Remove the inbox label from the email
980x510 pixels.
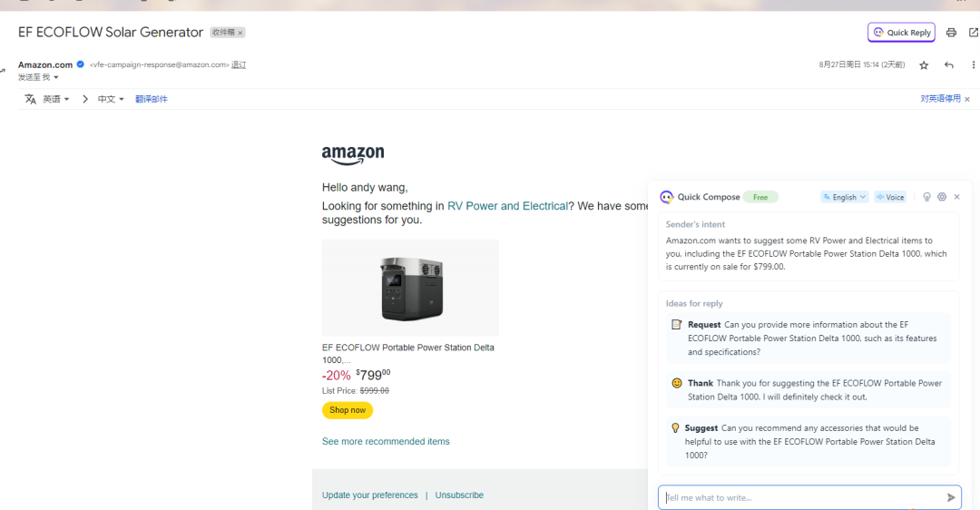(240, 34)
